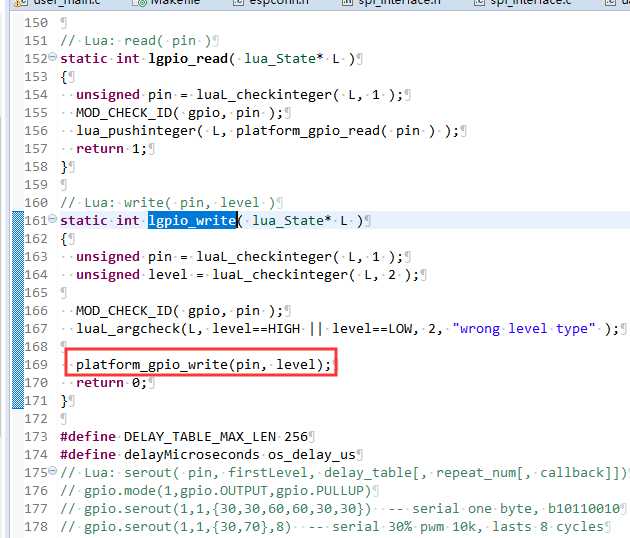The height and width of the screenshot is (538, 630).
Task: Click the lua_State* parameter on line 152
Action: pyautogui.click(x=284, y=59)
